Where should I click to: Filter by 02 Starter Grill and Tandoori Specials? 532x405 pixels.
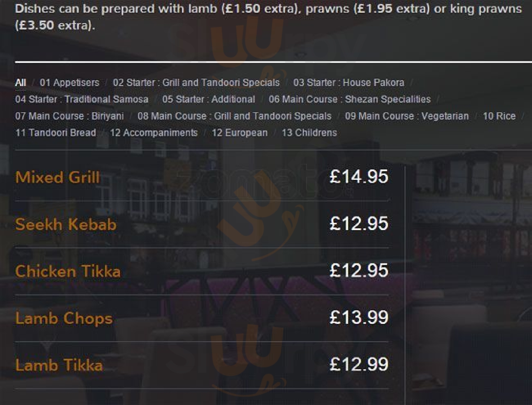coord(196,82)
